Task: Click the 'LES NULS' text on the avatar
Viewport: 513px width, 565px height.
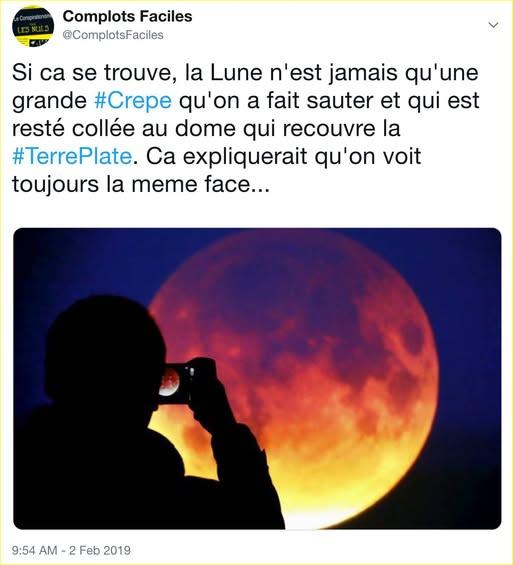Action: [33, 29]
